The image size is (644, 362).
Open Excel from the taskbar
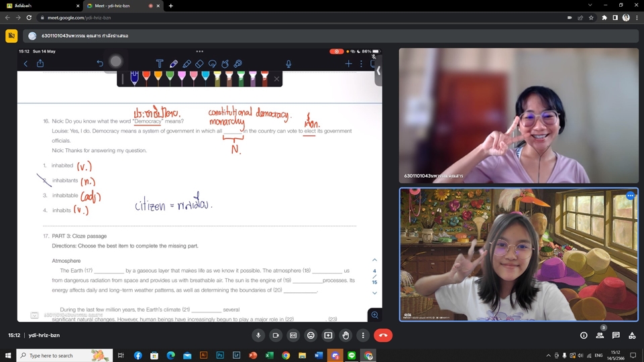(x=270, y=355)
